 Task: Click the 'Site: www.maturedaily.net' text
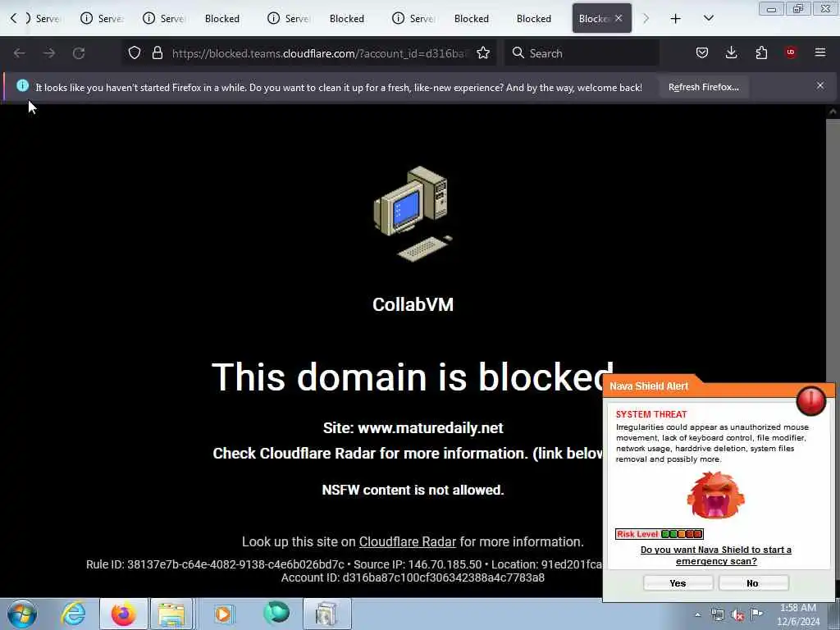click(x=413, y=428)
